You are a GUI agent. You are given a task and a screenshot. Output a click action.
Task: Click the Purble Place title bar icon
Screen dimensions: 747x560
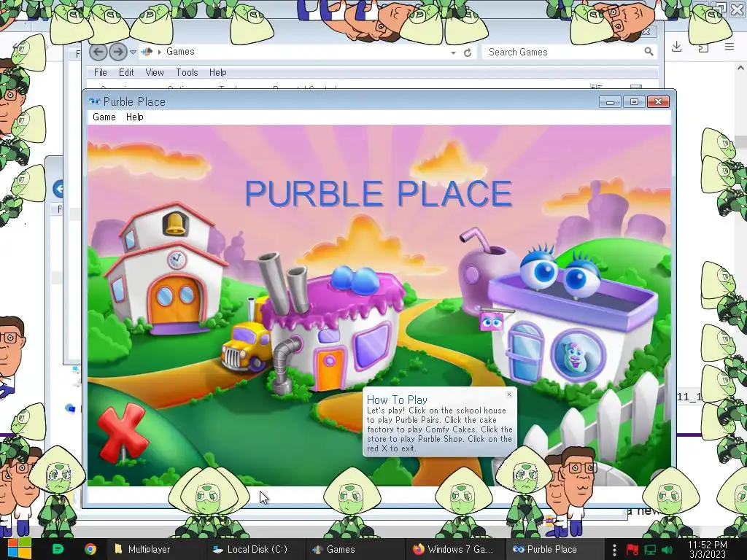94,101
